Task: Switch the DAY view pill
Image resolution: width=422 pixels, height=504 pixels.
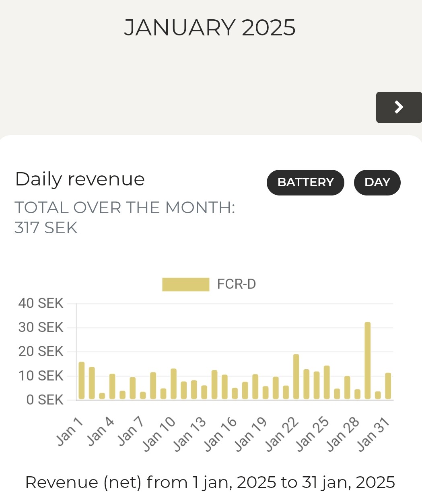Action: pyautogui.click(x=377, y=183)
